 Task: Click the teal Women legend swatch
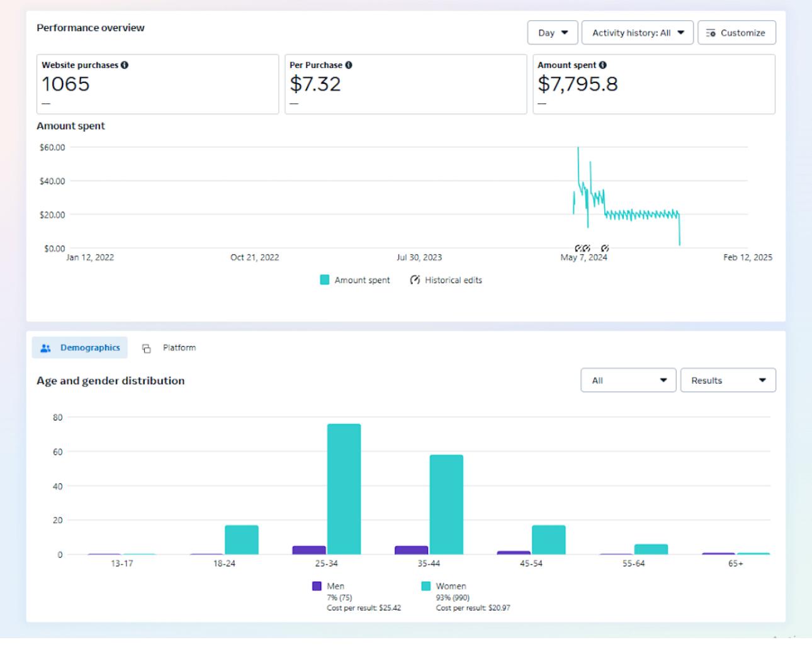point(426,586)
